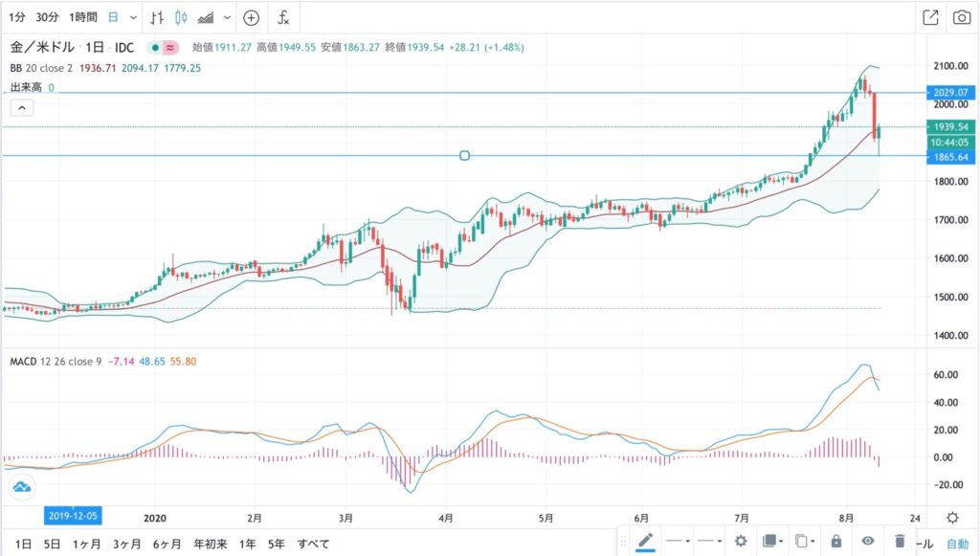The image size is (980, 556).
Task: Switch to the 30分 interval
Action: (45, 17)
